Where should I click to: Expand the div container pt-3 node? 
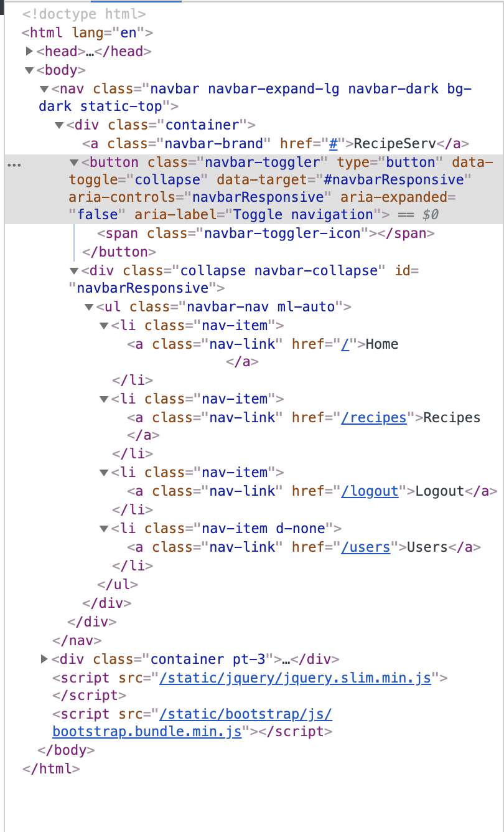(44, 659)
